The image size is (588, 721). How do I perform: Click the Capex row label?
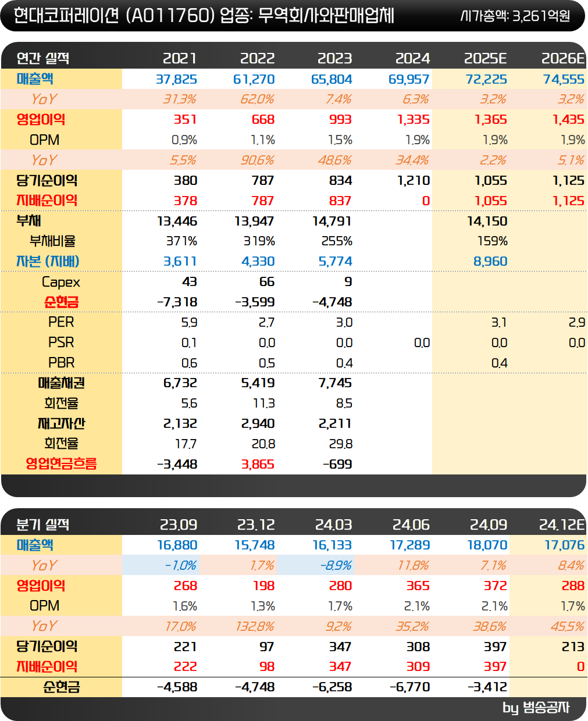(x=61, y=283)
